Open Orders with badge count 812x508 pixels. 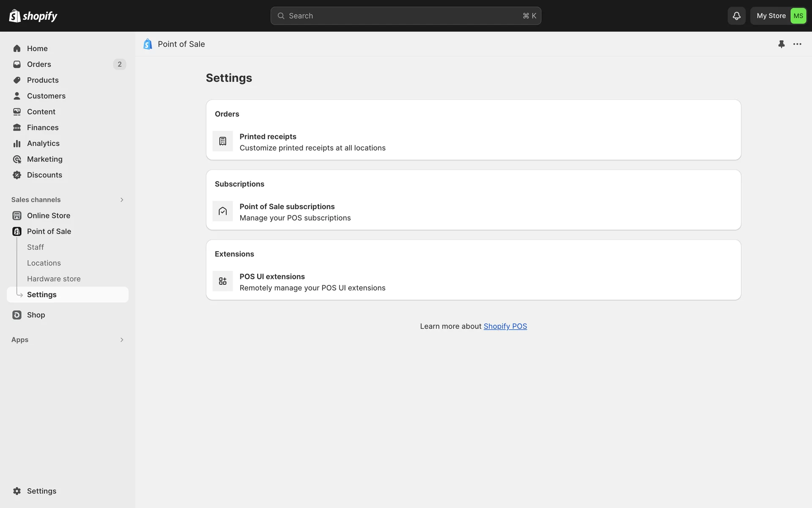(x=39, y=64)
